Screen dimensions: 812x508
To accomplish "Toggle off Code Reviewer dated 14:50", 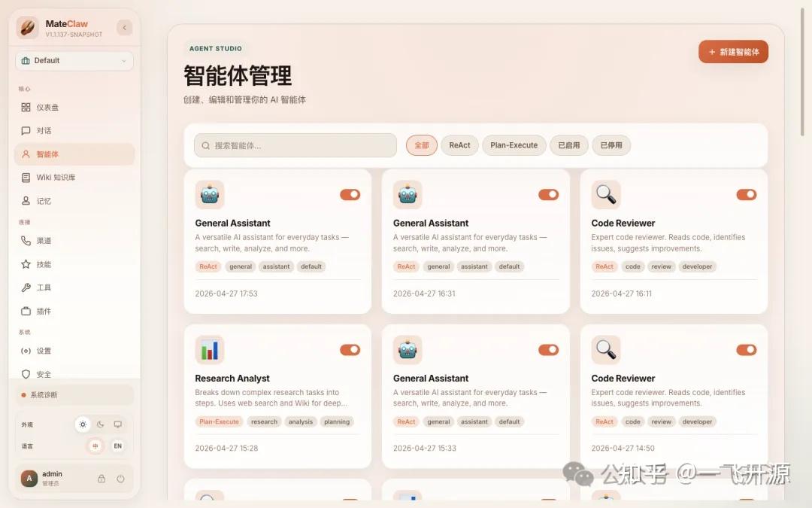I will (747, 350).
